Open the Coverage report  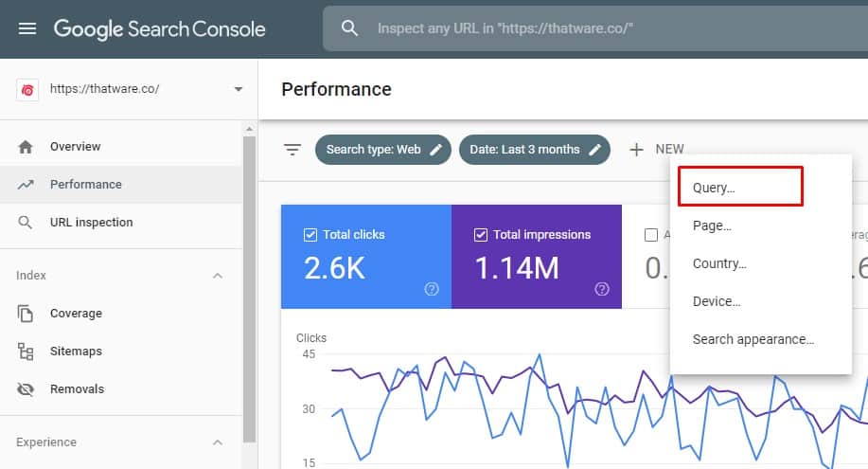(x=76, y=314)
